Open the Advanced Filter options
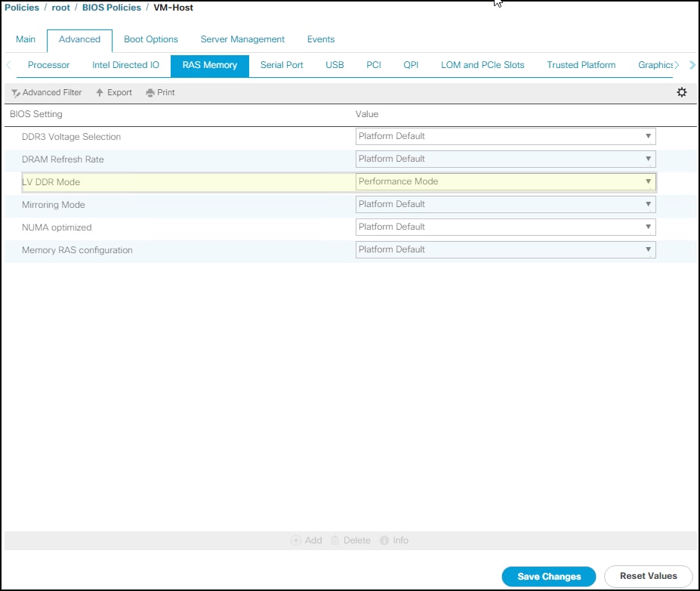 pyautogui.click(x=46, y=92)
